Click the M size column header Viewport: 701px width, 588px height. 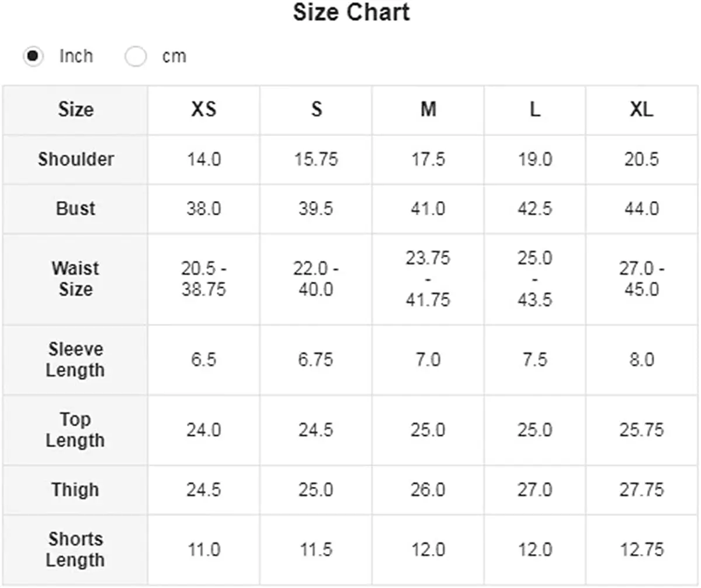coord(428,109)
